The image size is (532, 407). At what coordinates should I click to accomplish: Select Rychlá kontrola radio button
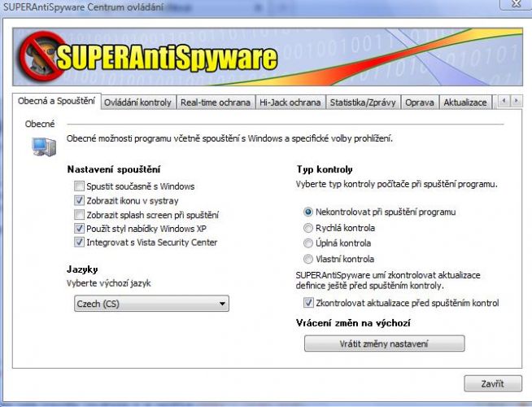tap(308, 228)
